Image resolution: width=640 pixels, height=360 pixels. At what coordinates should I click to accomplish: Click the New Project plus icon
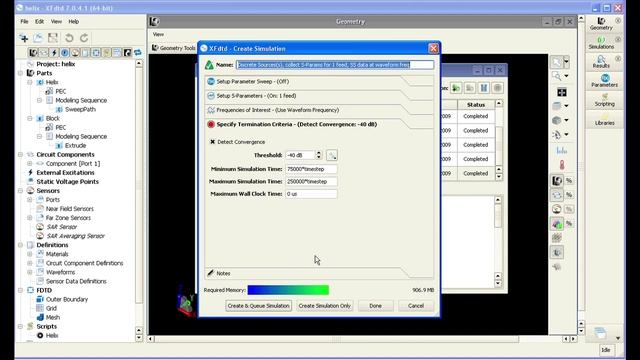click(x=24, y=38)
